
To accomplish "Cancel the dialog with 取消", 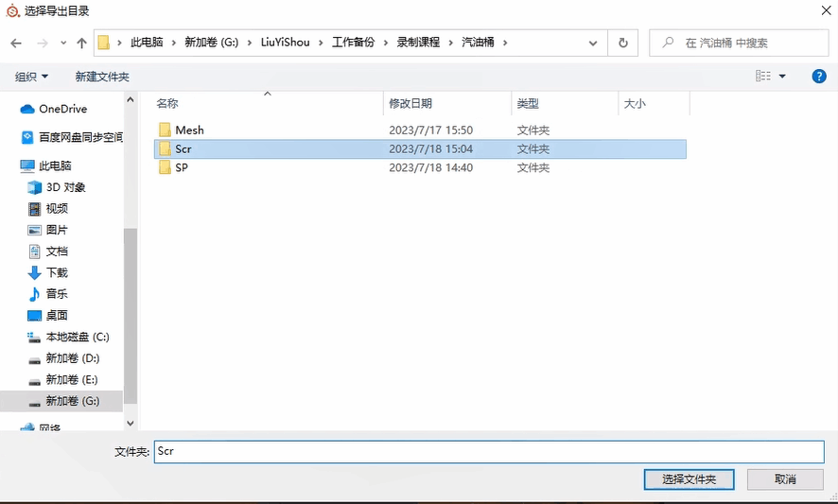I will [785, 479].
